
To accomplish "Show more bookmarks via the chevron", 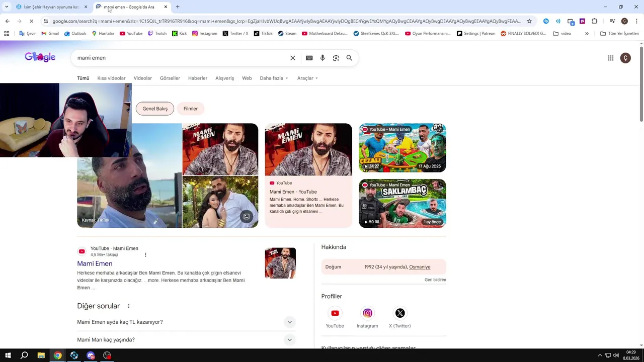I will 587,34.
